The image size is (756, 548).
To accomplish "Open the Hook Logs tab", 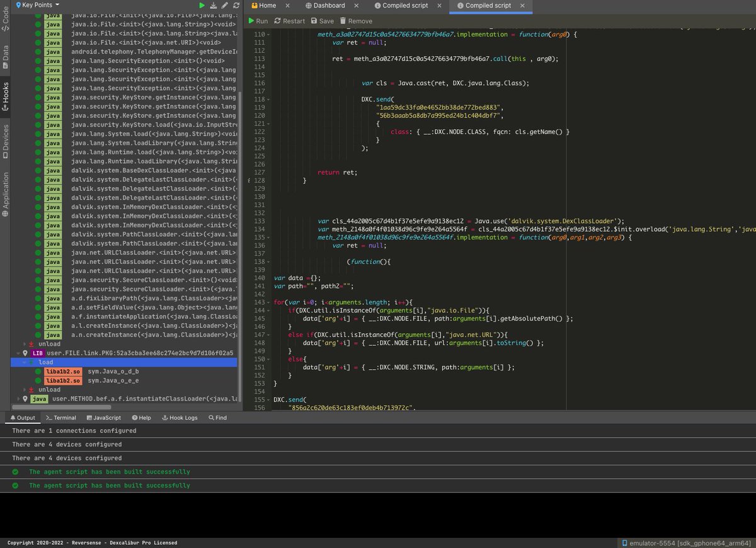I will [180, 418].
